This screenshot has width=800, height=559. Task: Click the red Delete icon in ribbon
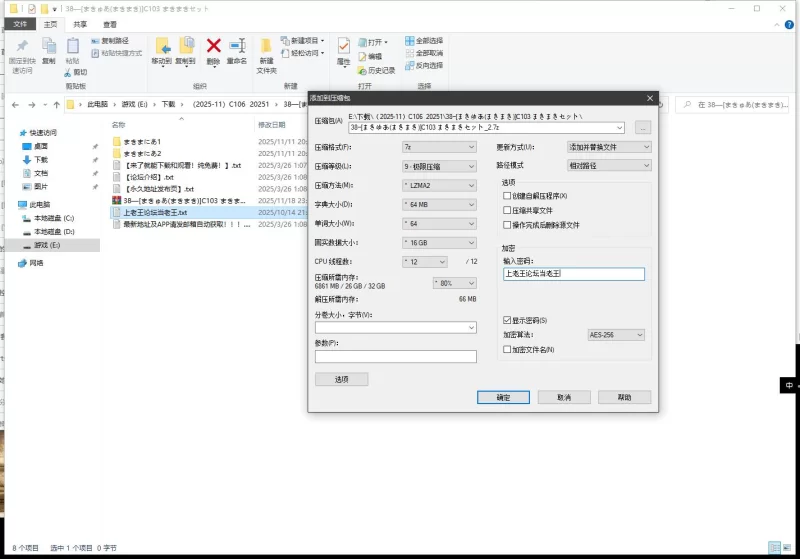pos(213,46)
